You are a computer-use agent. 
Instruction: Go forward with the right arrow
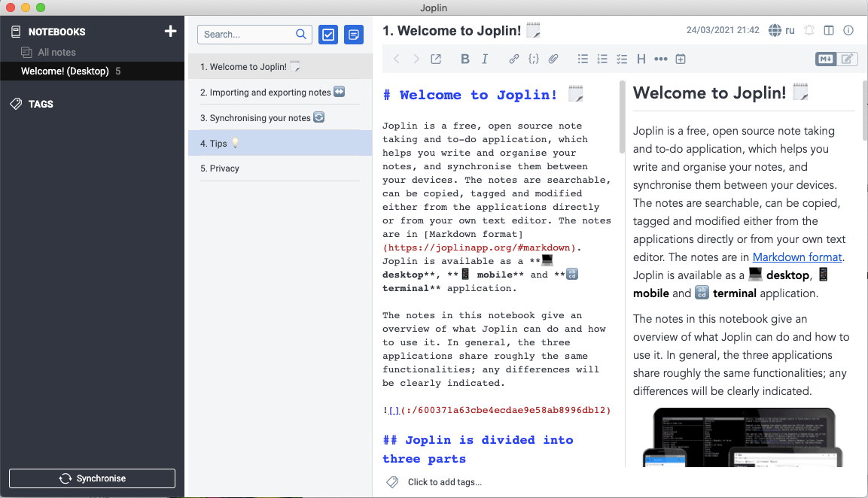(416, 59)
